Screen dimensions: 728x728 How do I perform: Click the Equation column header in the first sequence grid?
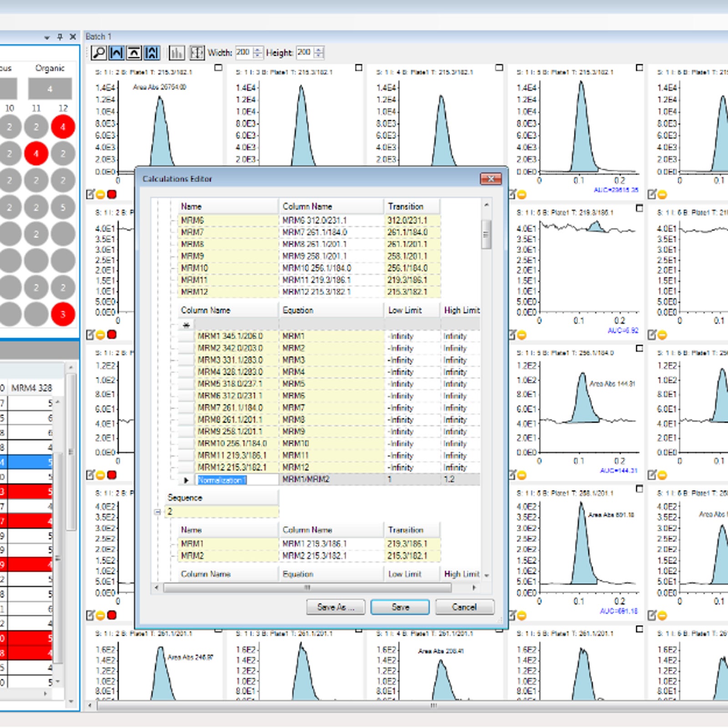[x=331, y=310]
